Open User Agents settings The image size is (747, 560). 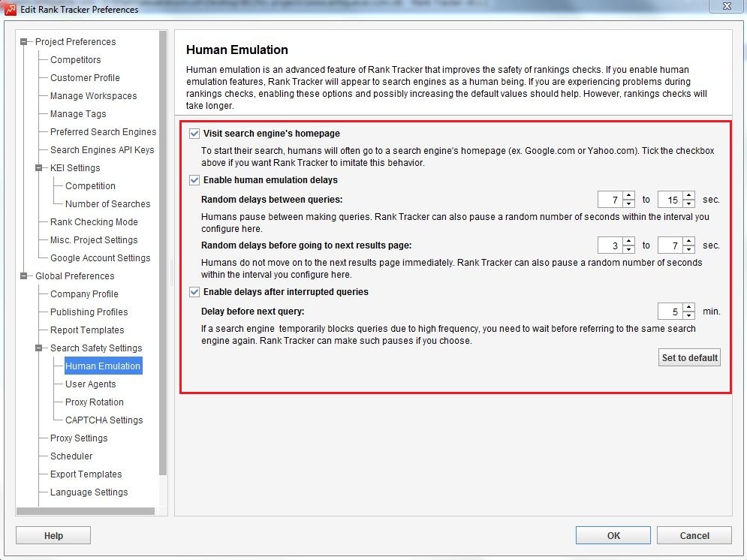[x=91, y=384]
